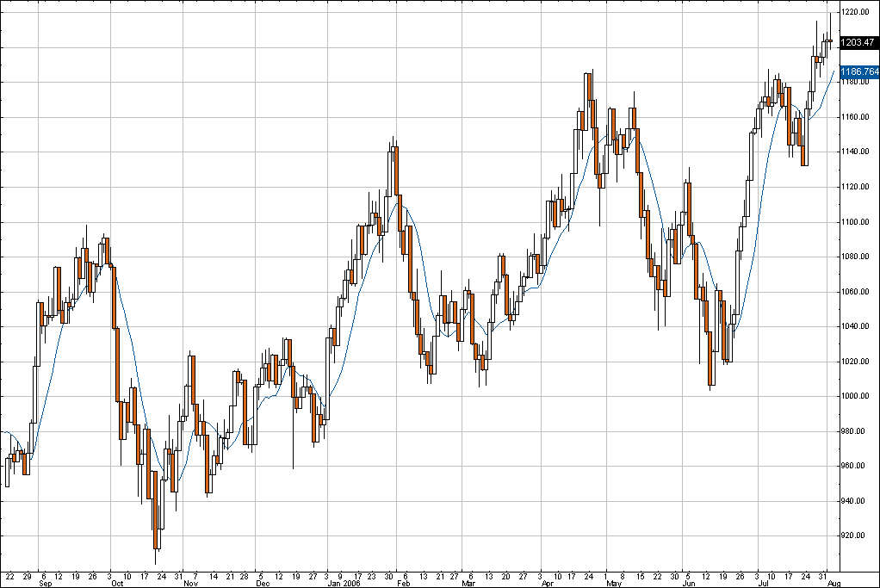Select the date tick labeled 14
Screen dimensions: 880x588
click(214, 576)
